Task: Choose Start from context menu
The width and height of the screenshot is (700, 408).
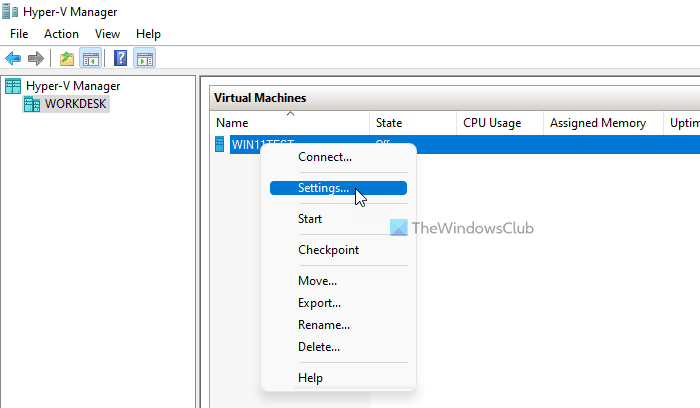Action: pos(338,219)
